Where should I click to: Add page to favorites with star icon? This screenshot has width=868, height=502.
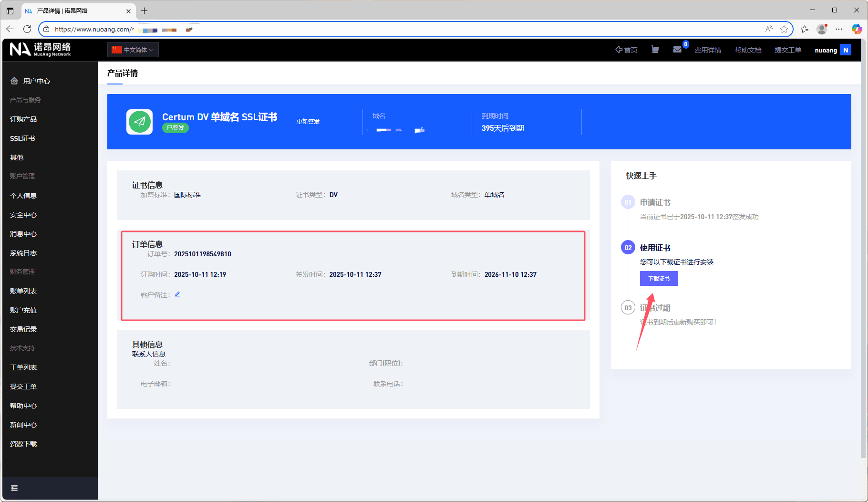(784, 29)
